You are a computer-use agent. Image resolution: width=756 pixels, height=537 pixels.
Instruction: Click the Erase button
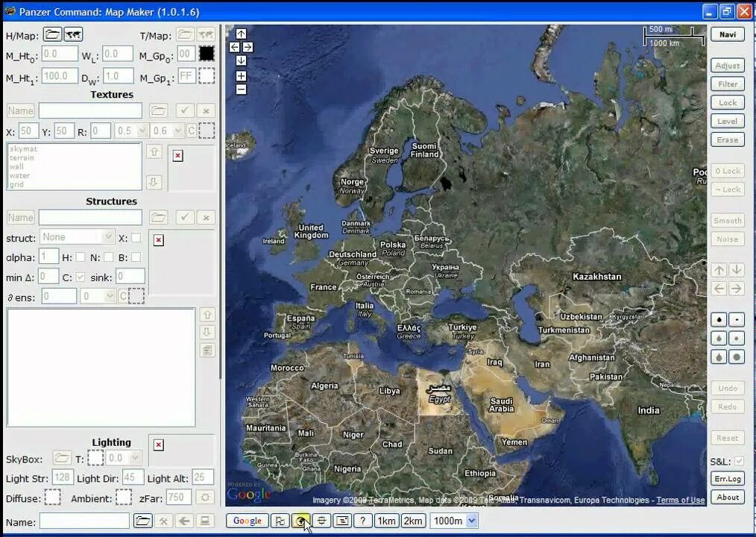[x=728, y=140]
